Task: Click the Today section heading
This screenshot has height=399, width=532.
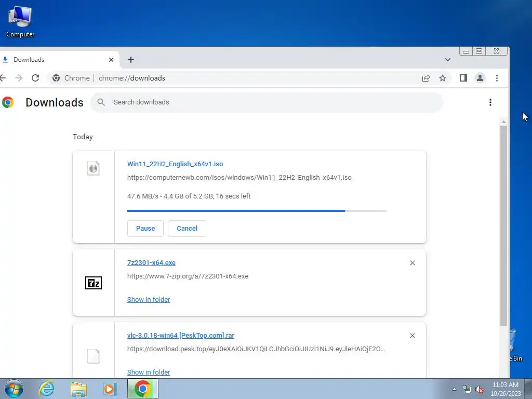Action: [83, 137]
